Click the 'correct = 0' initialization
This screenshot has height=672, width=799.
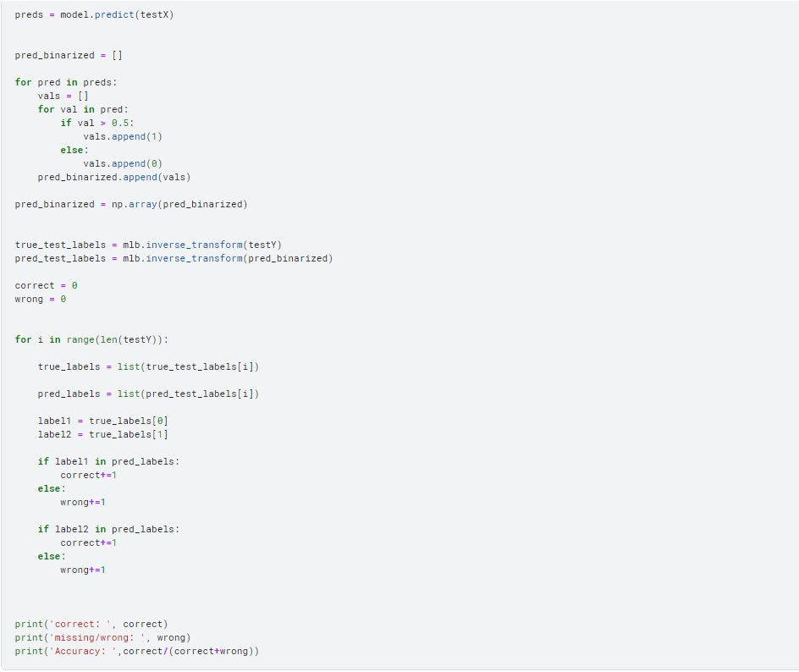[x=46, y=285]
